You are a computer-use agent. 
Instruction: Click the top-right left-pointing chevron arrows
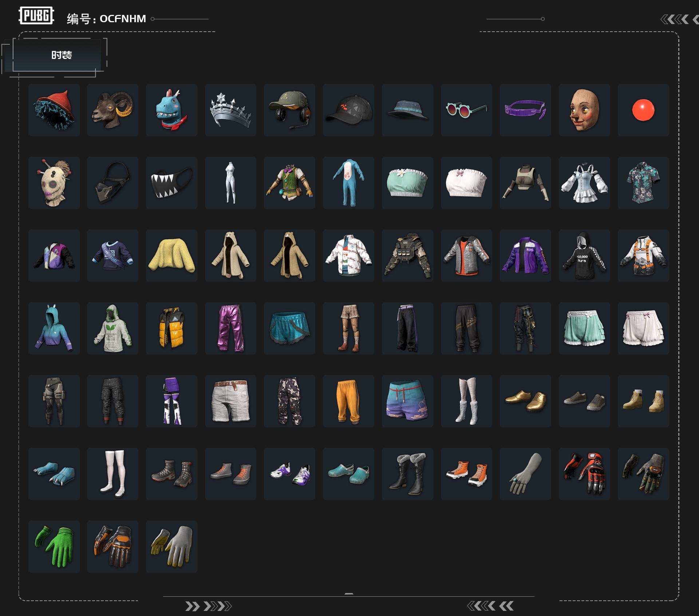click(679, 19)
